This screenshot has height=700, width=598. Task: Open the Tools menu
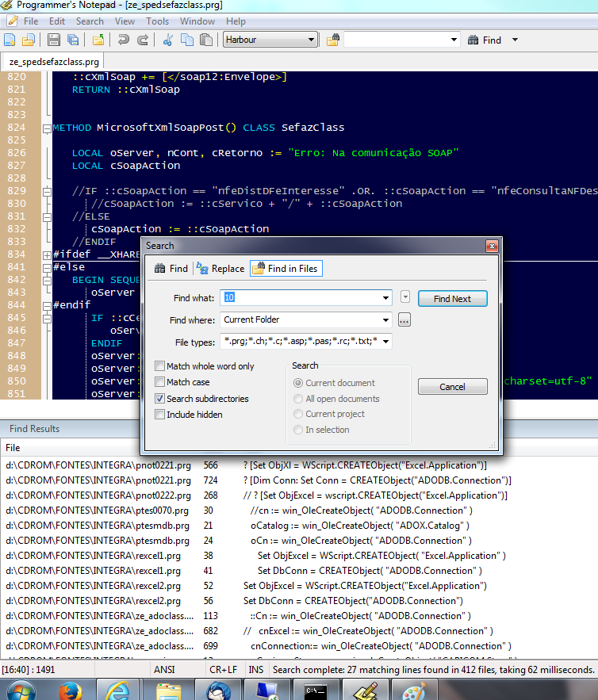point(157,21)
